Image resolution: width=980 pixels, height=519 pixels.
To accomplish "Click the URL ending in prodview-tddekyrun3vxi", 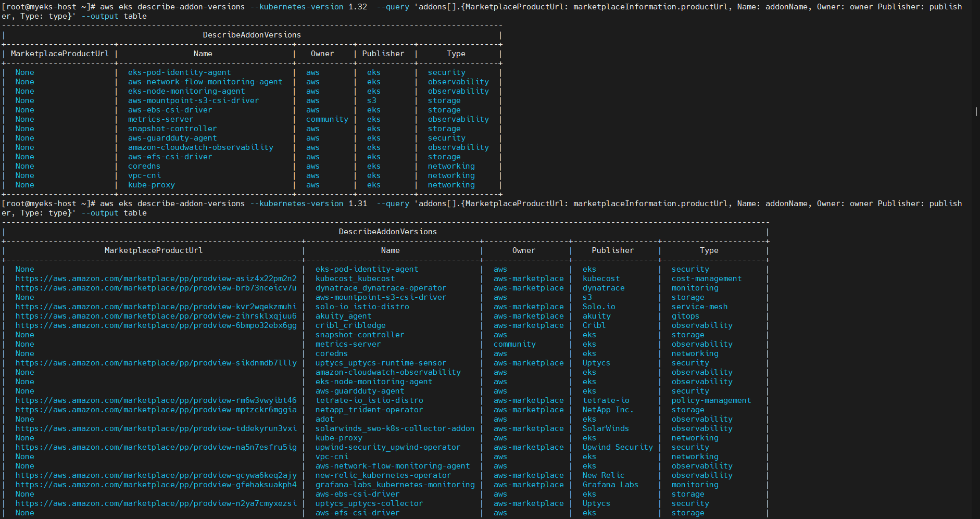I will 156,428.
